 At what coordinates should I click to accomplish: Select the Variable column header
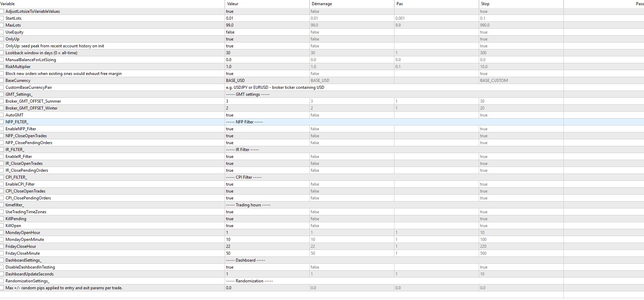(x=112, y=4)
